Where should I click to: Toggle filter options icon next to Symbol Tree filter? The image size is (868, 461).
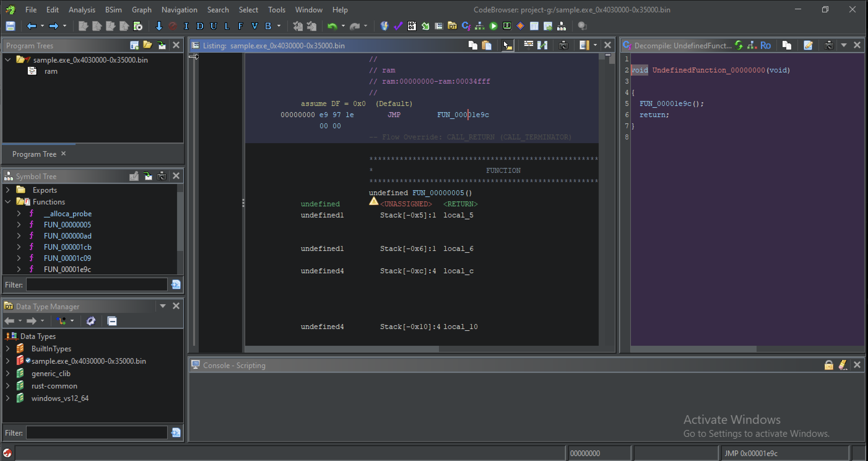point(176,285)
